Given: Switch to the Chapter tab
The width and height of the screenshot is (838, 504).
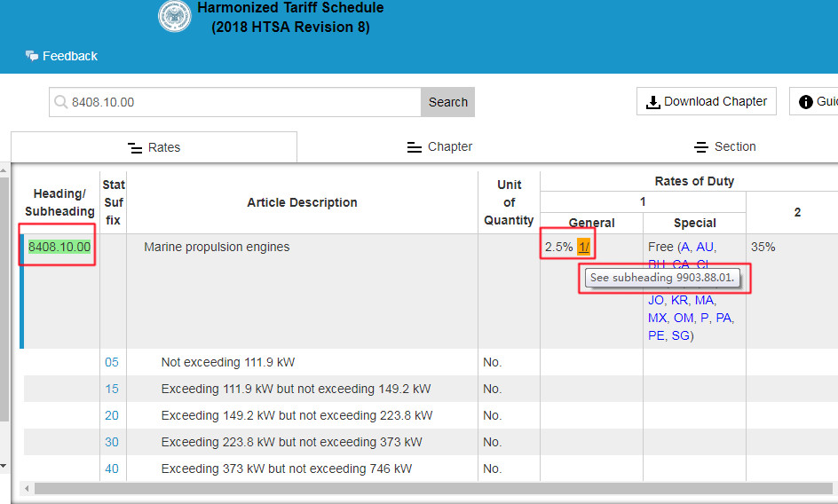Looking at the screenshot, I should coord(439,147).
